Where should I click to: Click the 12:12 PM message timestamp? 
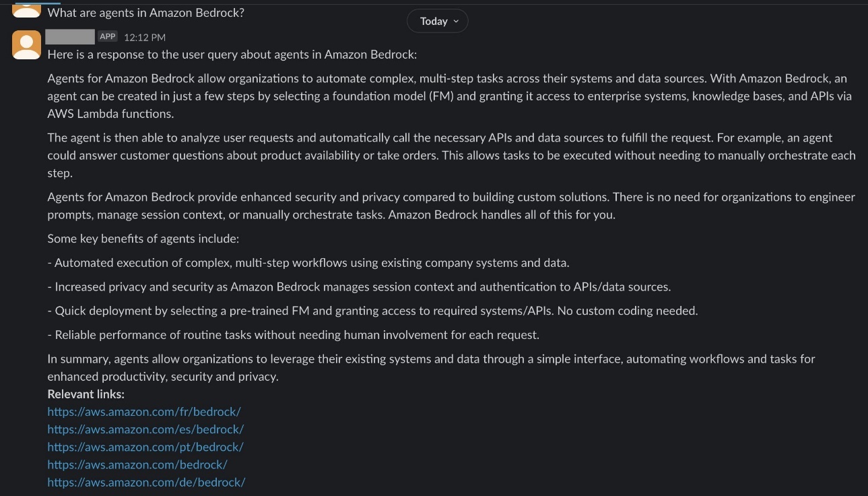[x=145, y=37]
